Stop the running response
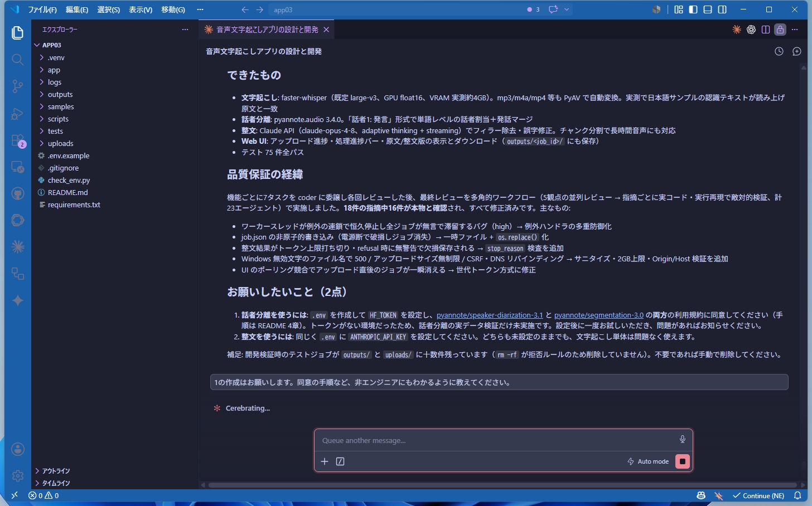The width and height of the screenshot is (812, 506). click(x=683, y=461)
